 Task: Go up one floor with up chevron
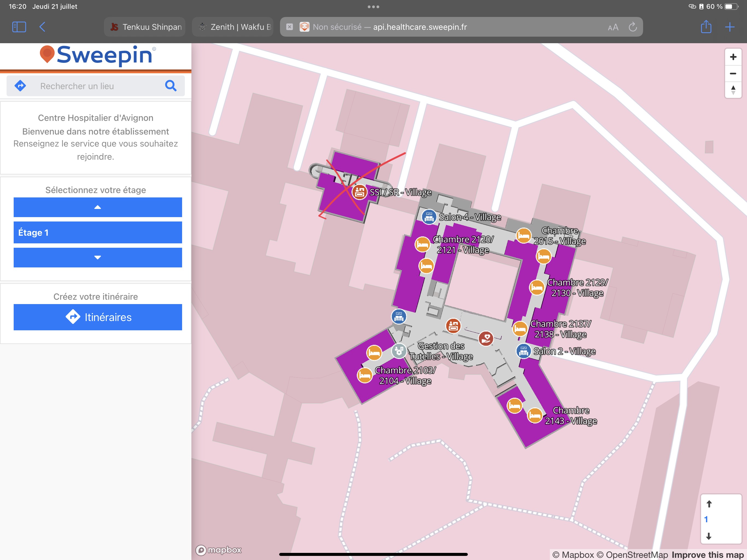(98, 207)
